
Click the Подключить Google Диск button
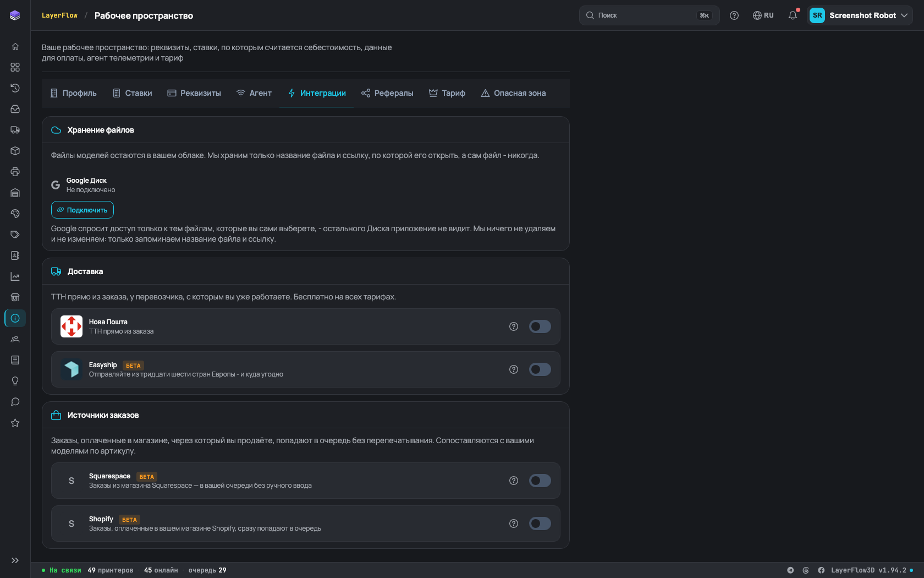[82, 210]
